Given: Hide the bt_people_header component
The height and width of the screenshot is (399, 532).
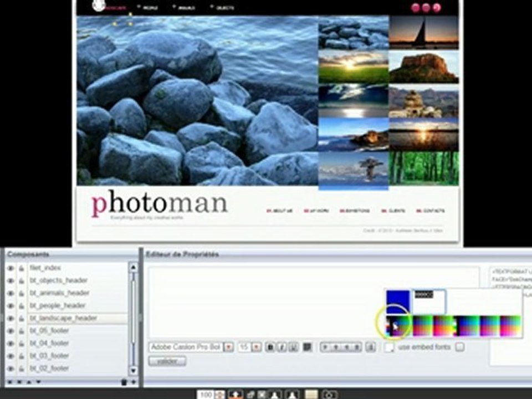Looking at the screenshot, I should pyautogui.click(x=11, y=306).
